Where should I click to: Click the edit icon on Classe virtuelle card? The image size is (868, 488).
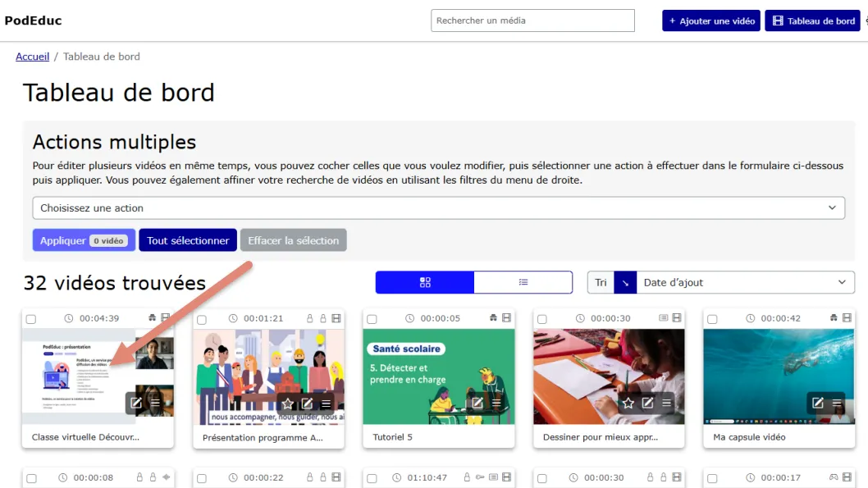(x=135, y=403)
